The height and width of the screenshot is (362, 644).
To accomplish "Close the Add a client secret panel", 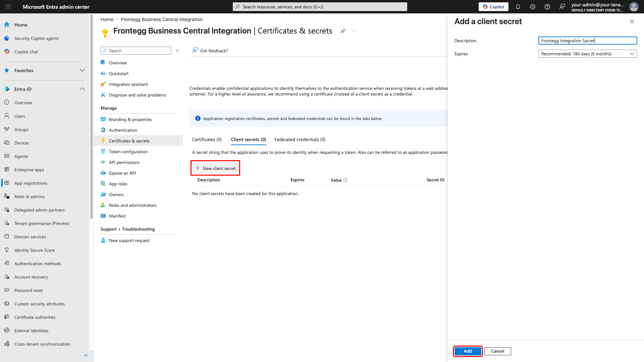I will tap(632, 21).
